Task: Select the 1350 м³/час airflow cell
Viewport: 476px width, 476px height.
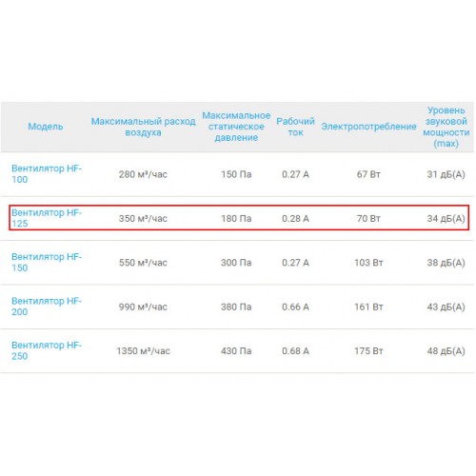Action: click(x=143, y=350)
